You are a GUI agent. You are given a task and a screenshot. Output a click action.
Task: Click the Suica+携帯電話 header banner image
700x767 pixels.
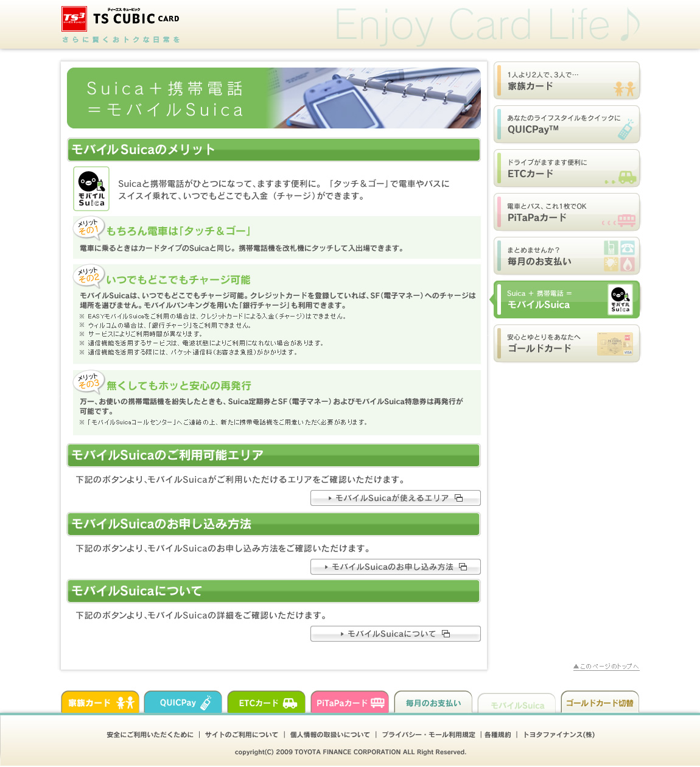point(273,98)
